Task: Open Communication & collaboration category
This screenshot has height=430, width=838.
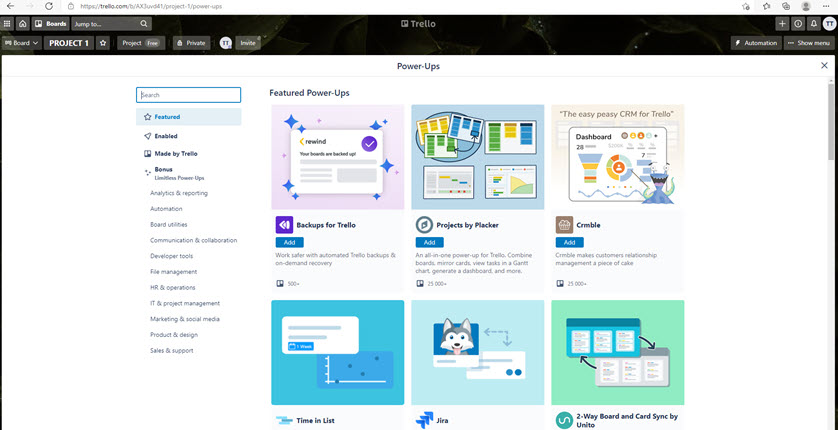Action: 193,240
